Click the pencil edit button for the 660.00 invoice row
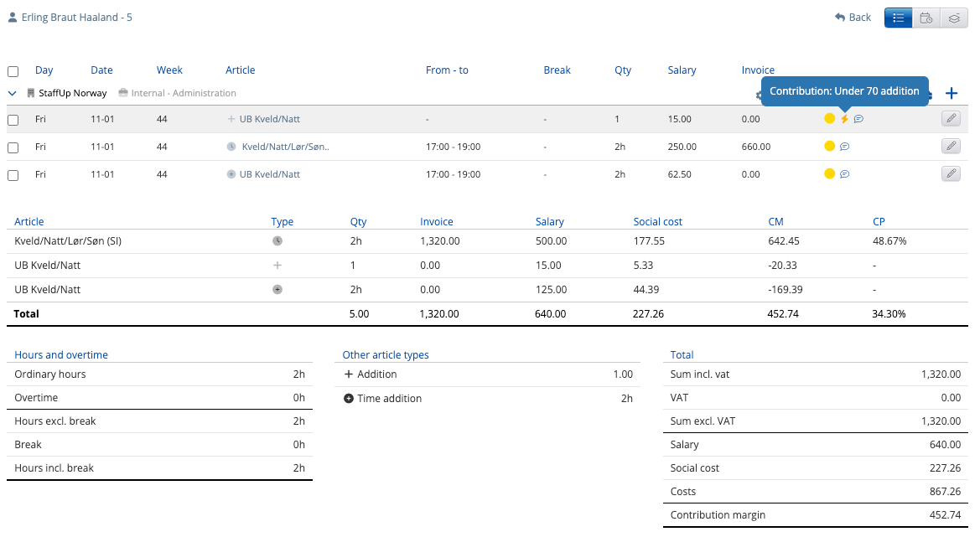The height and width of the screenshot is (537, 980). (x=950, y=147)
